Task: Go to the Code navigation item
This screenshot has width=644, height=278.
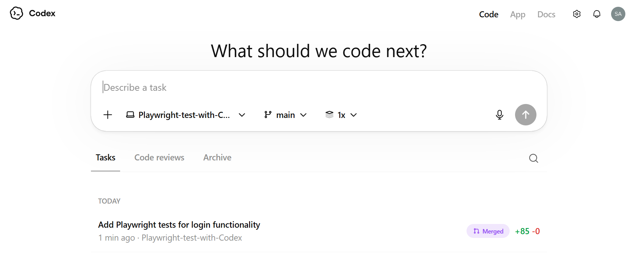Action: 489,14
